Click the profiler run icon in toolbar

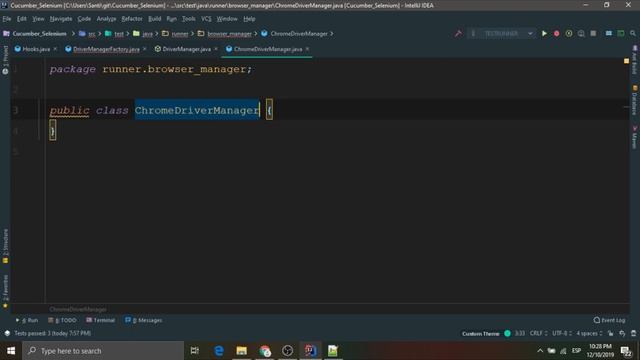pyautogui.click(x=581, y=33)
